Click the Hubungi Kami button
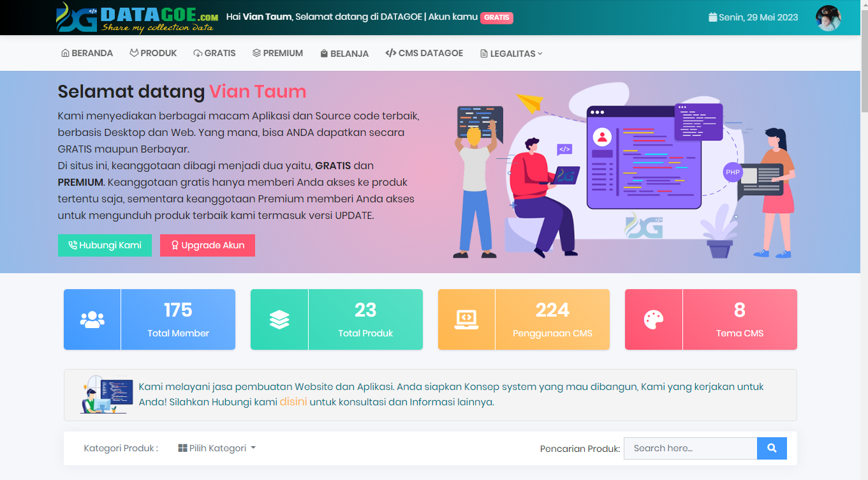The height and width of the screenshot is (480, 868). (105, 245)
